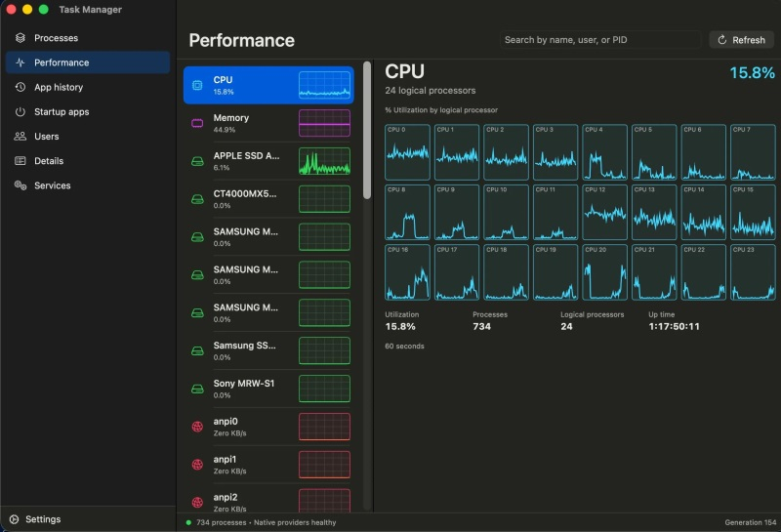This screenshot has height=532, width=781.
Task: Open the Details page
Action: click(x=88, y=160)
